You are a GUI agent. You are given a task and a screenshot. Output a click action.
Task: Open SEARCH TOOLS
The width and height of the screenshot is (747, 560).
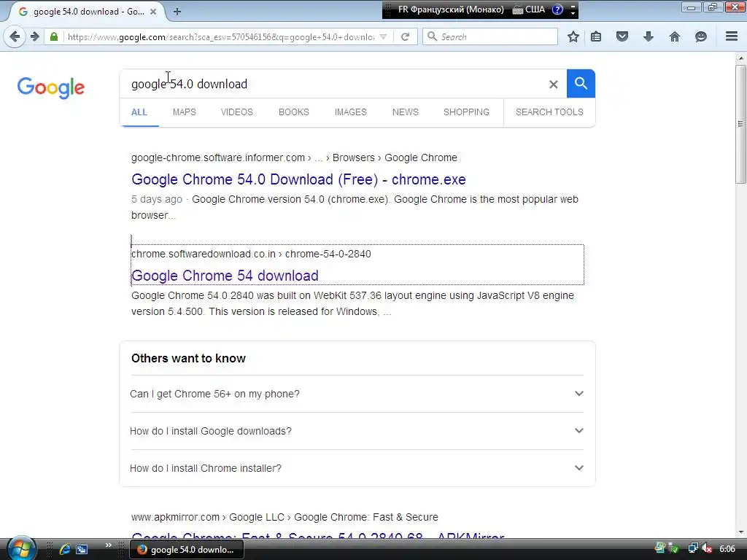549,112
